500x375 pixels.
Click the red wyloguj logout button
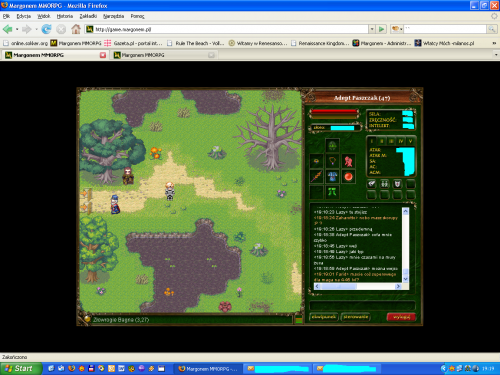coord(402,317)
